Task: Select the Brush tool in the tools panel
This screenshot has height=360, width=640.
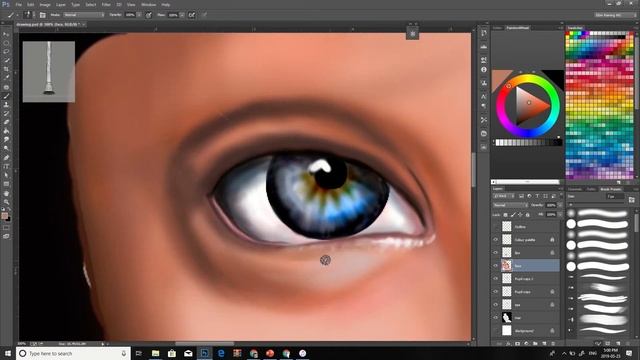Action: [6, 96]
